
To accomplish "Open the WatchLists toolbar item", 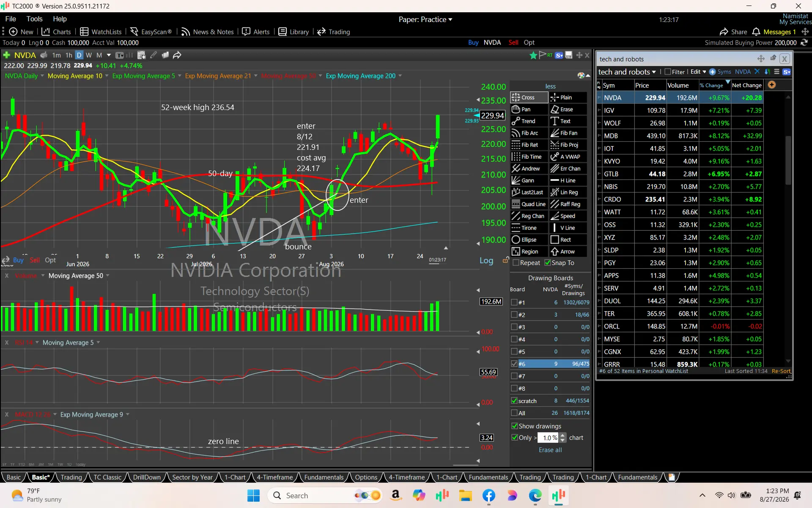I will (101, 32).
